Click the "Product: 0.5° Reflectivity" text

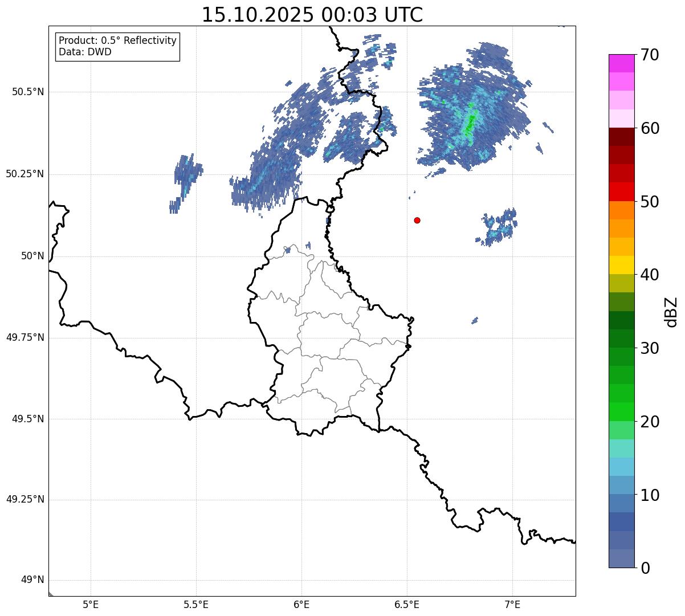(117, 41)
